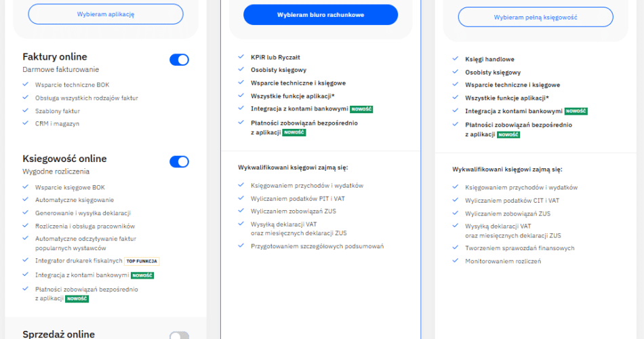The height and width of the screenshot is (339, 644).
Task: Click the checkmark next to 'Wyliczaniem podatków CIT i VAT'
Action: point(456,201)
